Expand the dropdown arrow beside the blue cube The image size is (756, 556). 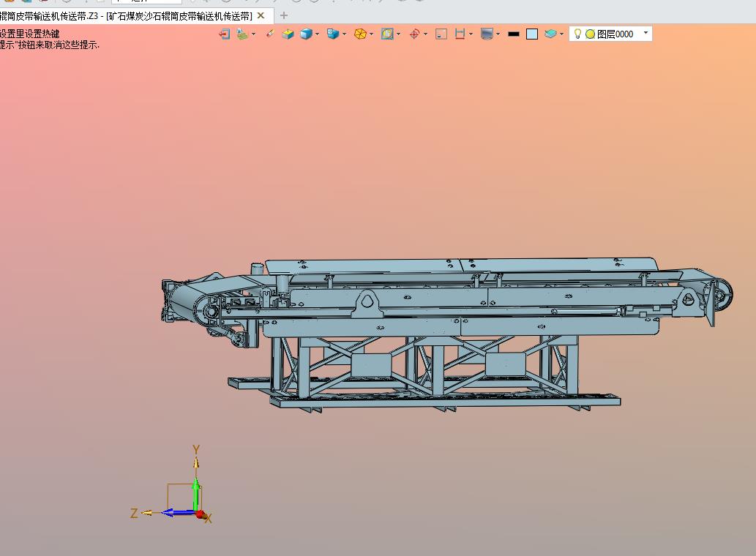point(318,34)
